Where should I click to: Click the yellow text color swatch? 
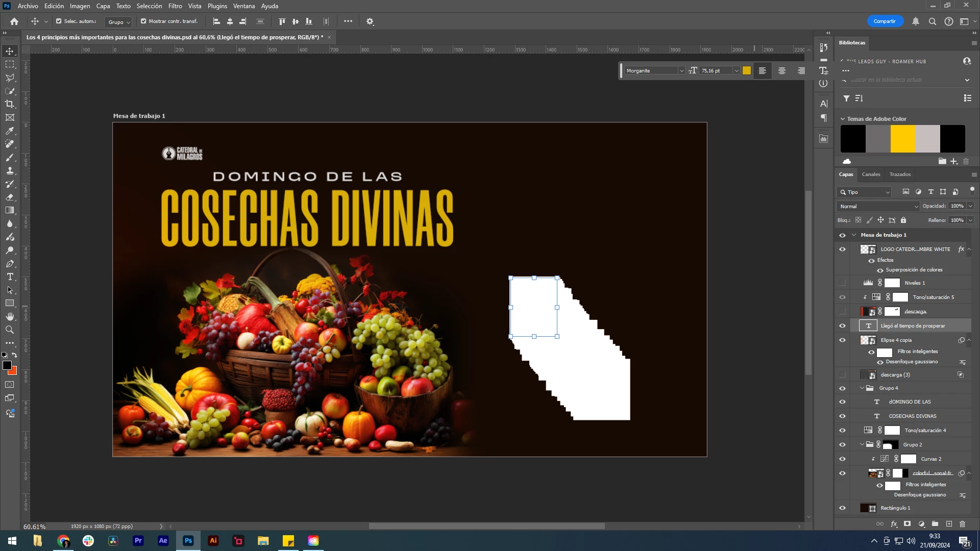[747, 71]
